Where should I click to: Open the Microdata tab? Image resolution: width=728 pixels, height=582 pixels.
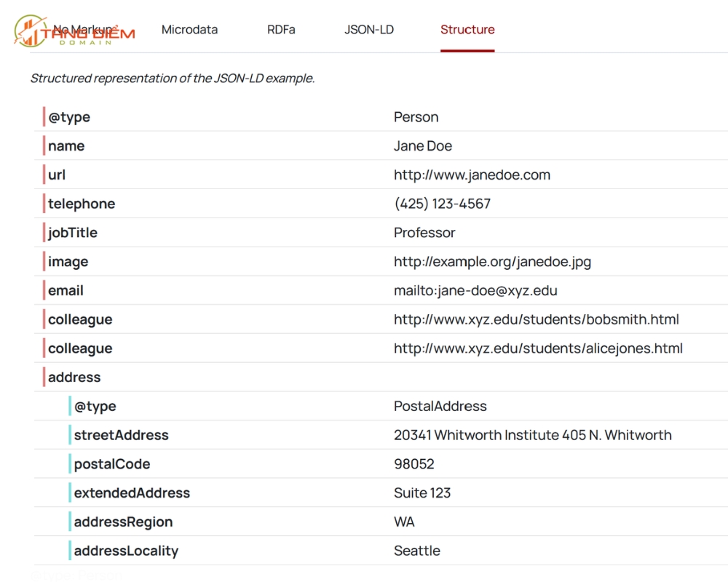point(189,30)
